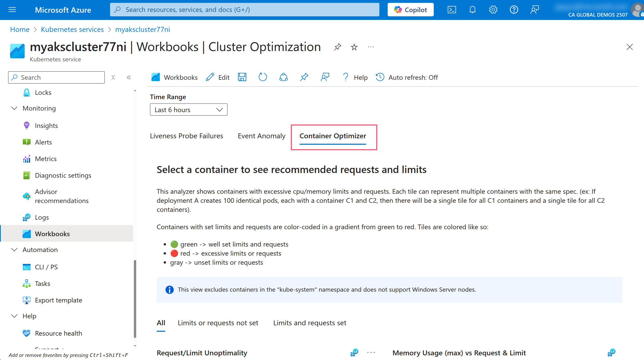Open the help question mark in header
The width and height of the screenshot is (644, 360).
coord(514,10)
